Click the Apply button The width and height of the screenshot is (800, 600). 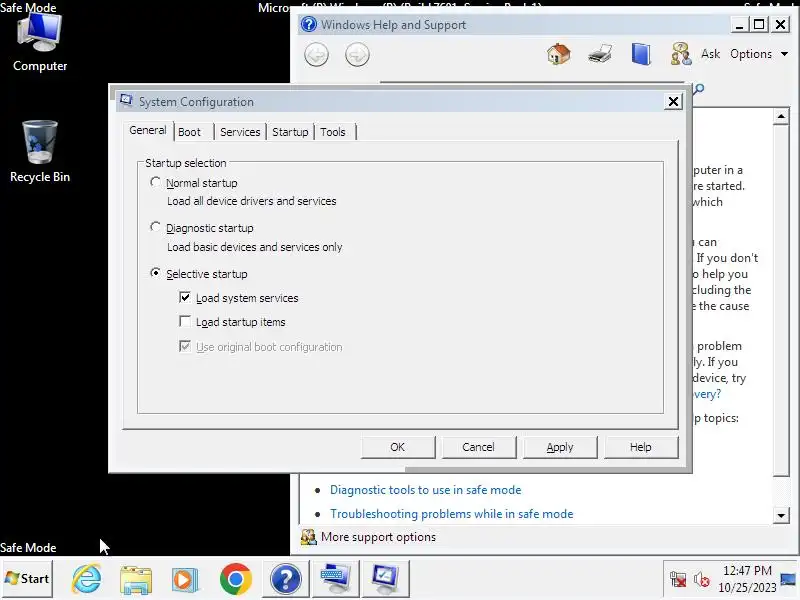click(560, 447)
